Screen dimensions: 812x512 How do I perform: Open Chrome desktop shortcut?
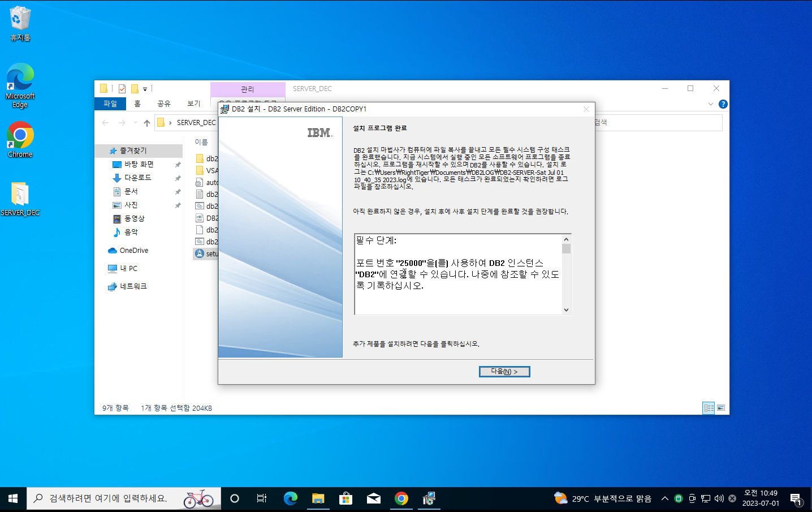[20, 139]
